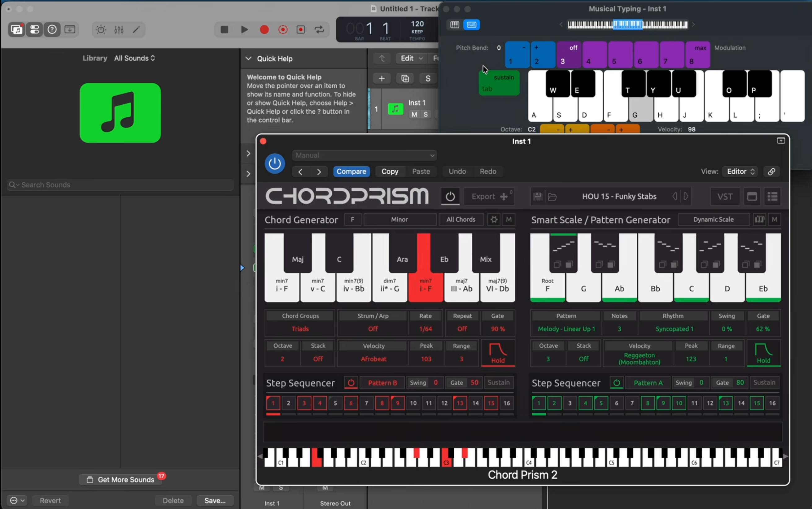Screen dimensions: 812x509
Task: Select the min7 i - F red chord key
Action: tap(426, 285)
